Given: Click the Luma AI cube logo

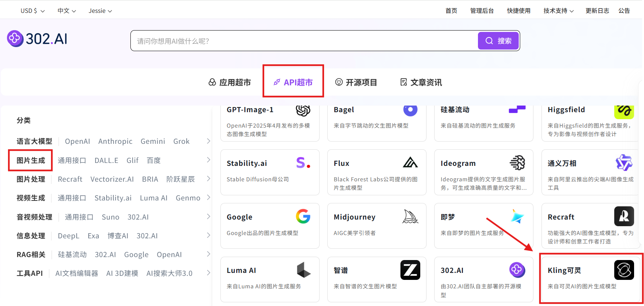Looking at the screenshot, I should coord(303,270).
